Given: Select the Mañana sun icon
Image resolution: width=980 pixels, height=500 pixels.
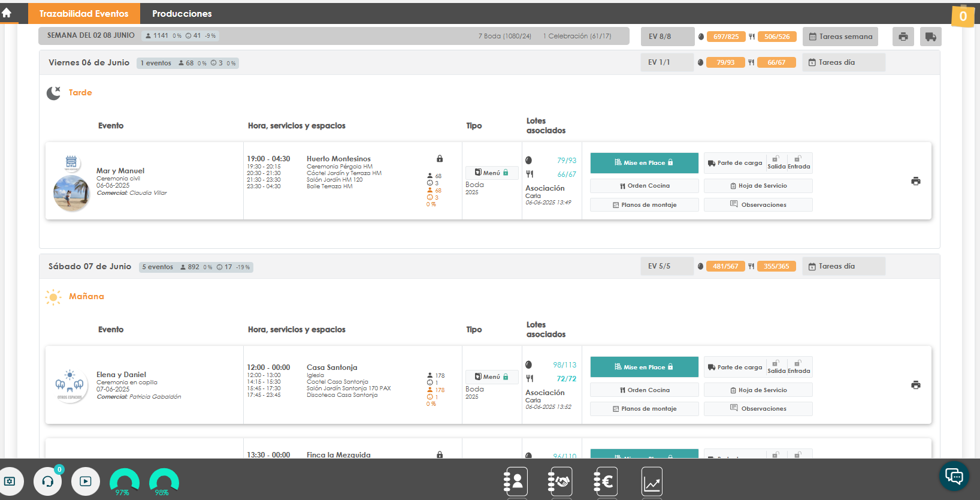Looking at the screenshot, I should [x=53, y=297].
